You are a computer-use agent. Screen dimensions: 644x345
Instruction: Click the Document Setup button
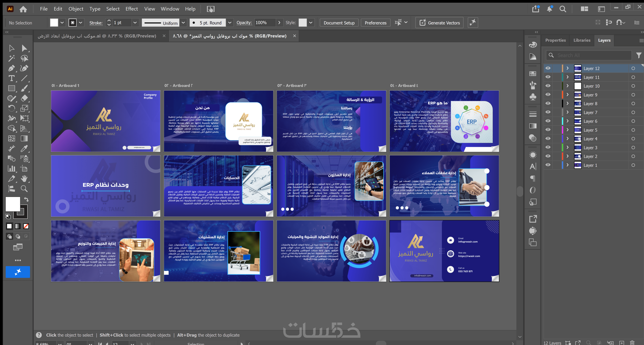coord(339,23)
